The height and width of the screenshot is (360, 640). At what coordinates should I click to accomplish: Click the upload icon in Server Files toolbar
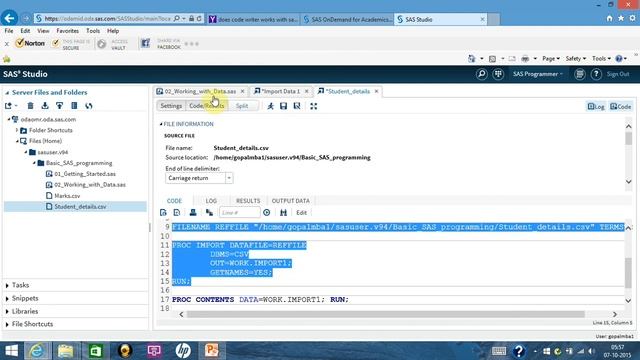(60, 106)
